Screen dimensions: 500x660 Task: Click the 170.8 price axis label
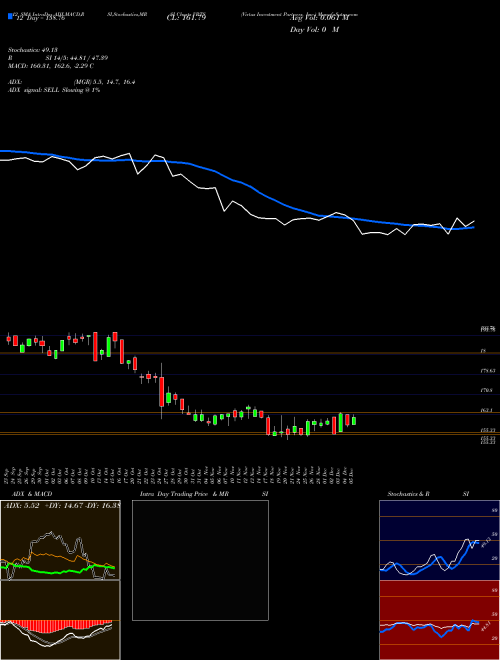(487, 391)
